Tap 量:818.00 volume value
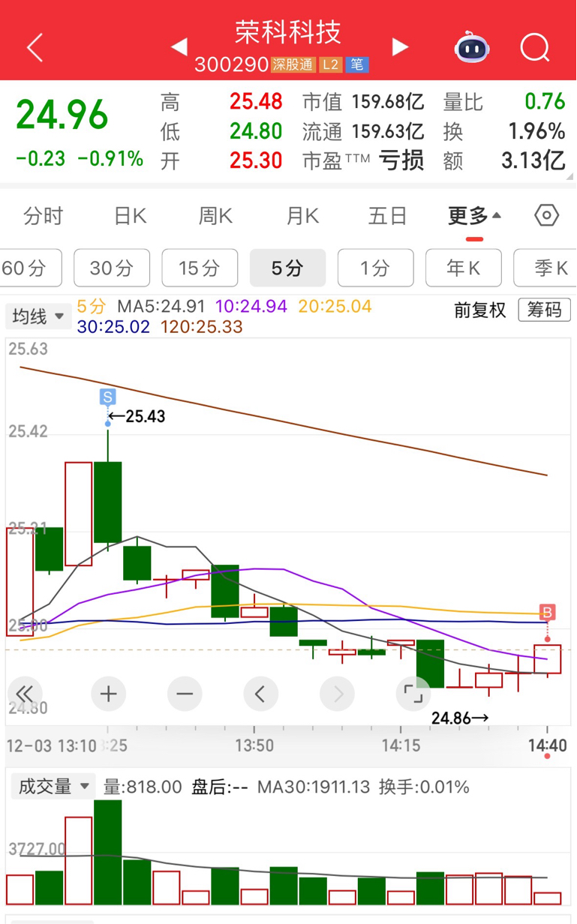The image size is (577, 924). (143, 787)
